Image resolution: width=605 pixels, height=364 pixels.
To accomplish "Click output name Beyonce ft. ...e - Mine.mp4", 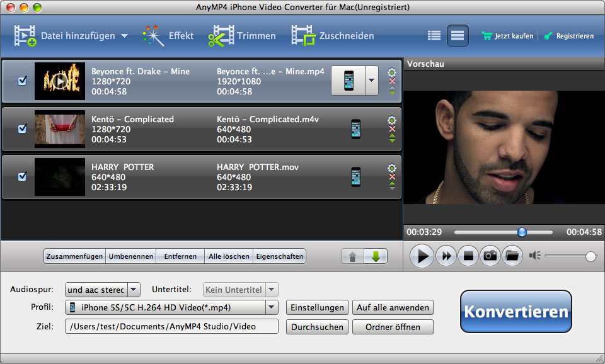I will [x=270, y=71].
